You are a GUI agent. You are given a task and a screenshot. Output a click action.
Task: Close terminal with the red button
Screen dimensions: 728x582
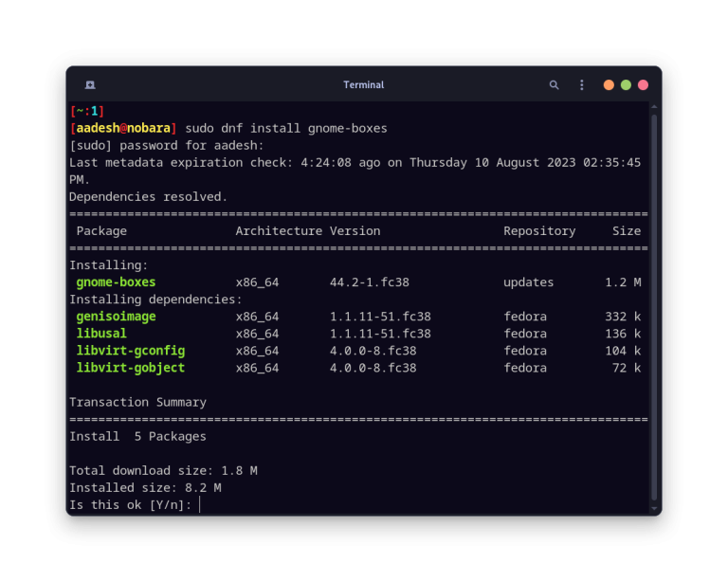coord(643,85)
